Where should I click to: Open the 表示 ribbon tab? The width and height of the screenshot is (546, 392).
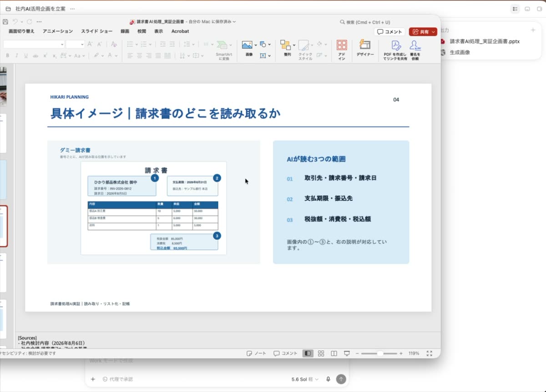coord(158,31)
